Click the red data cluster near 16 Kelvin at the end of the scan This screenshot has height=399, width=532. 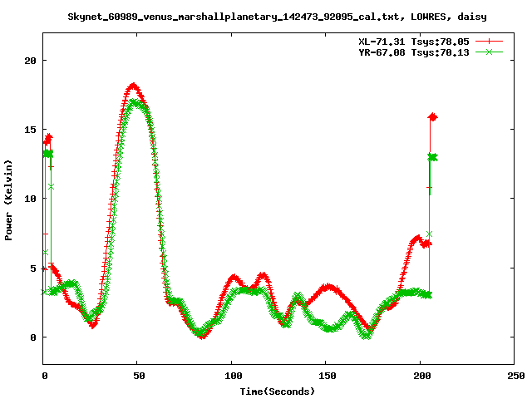click(x=432, y=117)
